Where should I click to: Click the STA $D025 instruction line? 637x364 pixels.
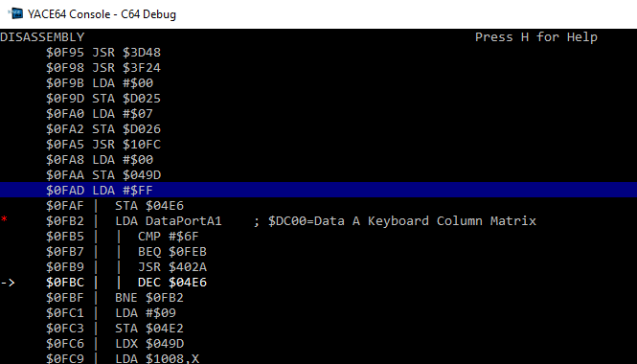pos(103,99)
